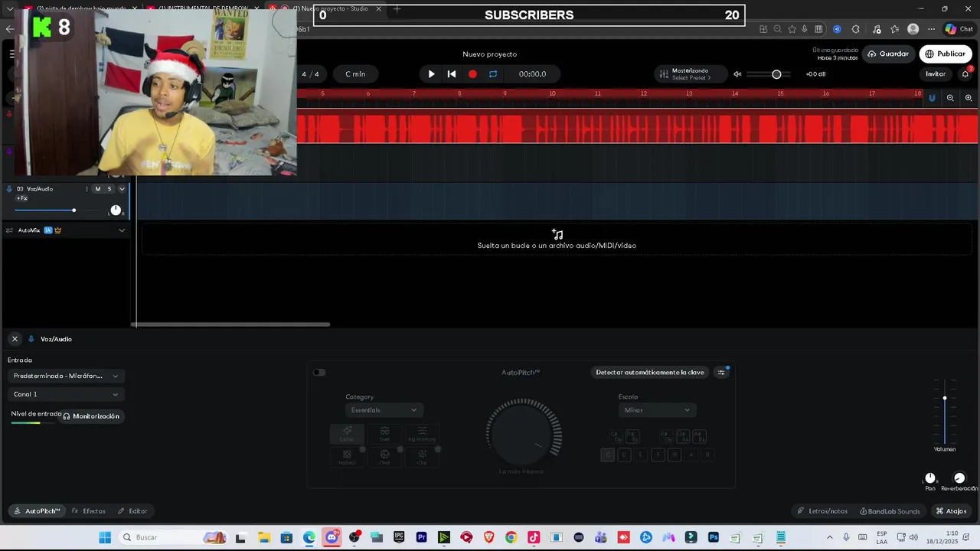Close the Voz/Audio bottom panel
Image resolution: width=980 pixels, height=551 pixels.
tap(15, 339)
